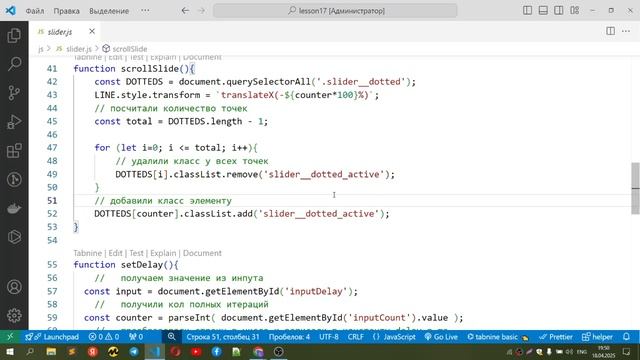Click the '// добавили класс элементу' comment line
The width and height of the screenshot is (640, 360).
(x=163, y=201)
